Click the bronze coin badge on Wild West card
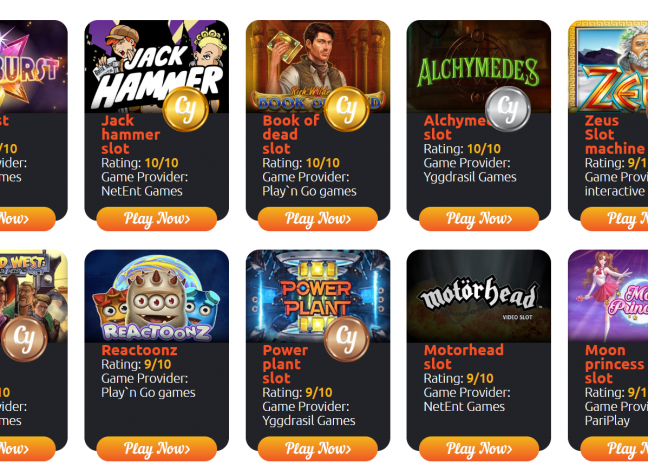Screen dimensions: 648x470 click(24, 339)
